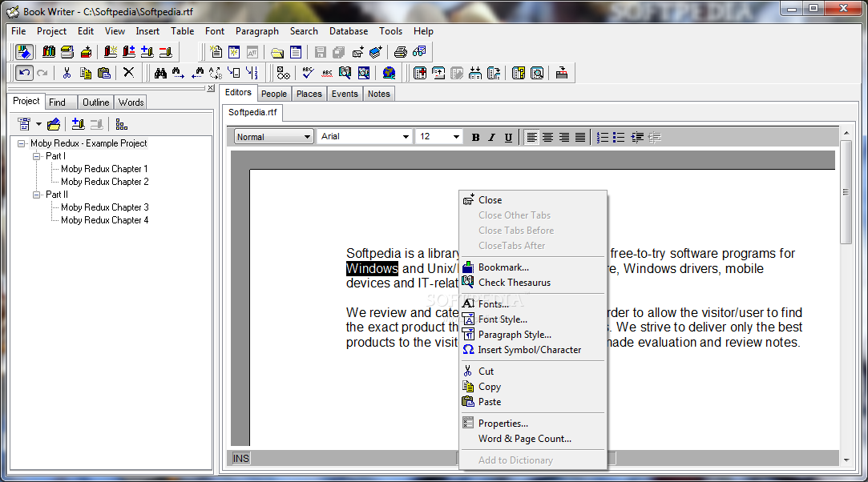Open the Paragraph menu
Viewport: 868px width, 482px height.
[256, 31]
